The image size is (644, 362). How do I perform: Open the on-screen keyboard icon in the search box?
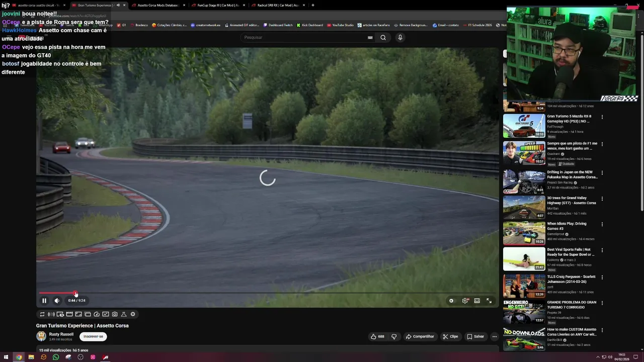(370, 37)
